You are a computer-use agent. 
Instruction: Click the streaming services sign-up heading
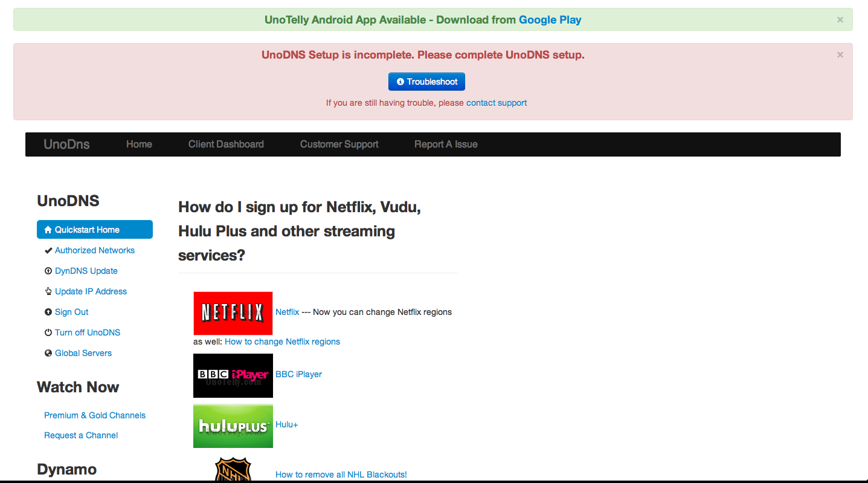[x=300, y=231]
